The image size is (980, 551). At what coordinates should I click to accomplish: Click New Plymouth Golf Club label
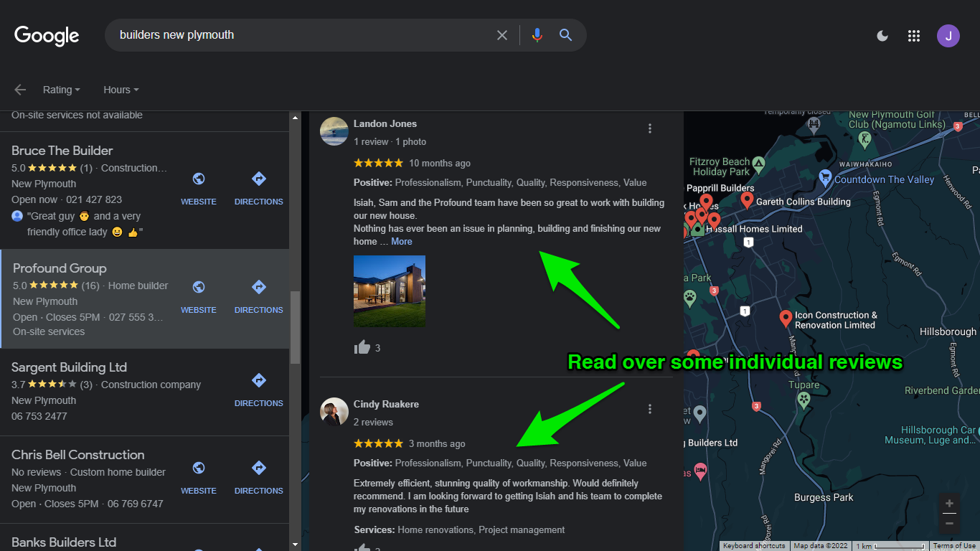[897, 119]
